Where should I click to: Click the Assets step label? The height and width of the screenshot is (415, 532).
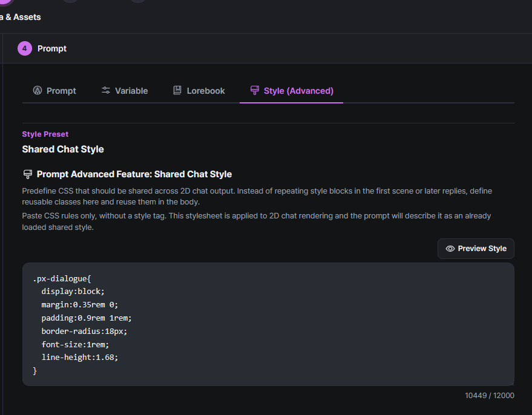21,17
